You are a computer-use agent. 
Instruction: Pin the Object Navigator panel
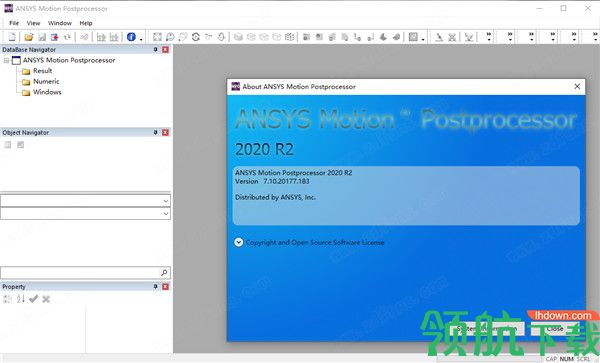155,132
